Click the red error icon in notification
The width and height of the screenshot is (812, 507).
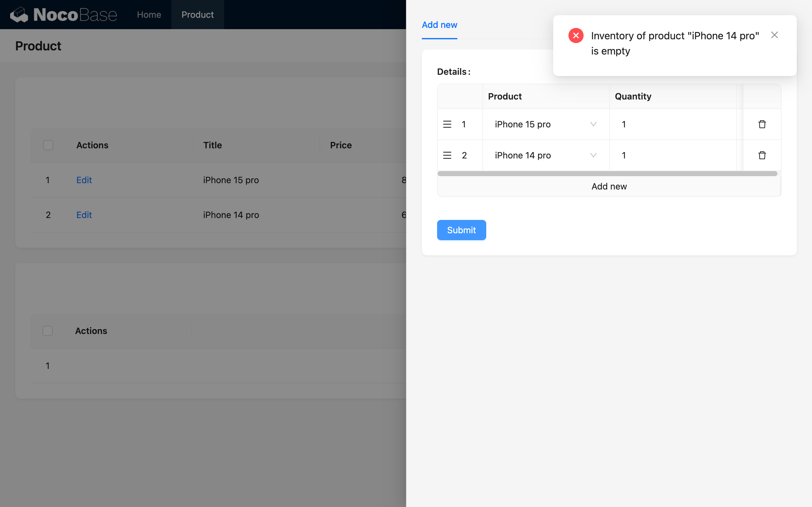coord(576,35)
